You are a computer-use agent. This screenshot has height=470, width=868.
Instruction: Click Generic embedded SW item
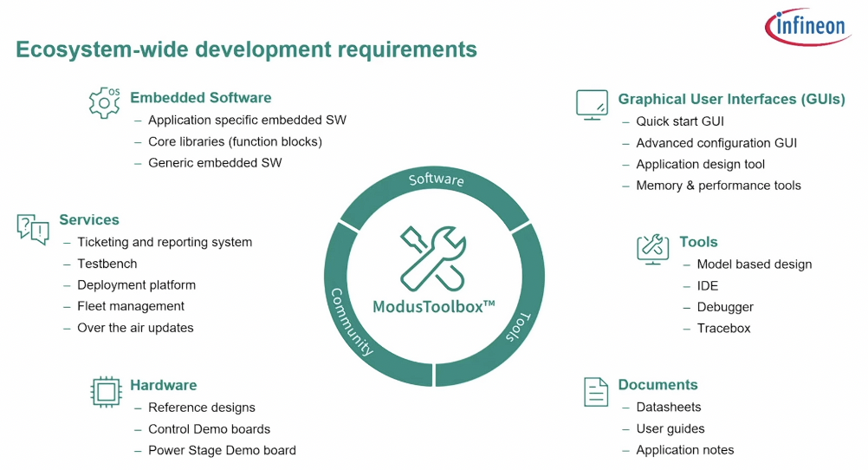215,163
